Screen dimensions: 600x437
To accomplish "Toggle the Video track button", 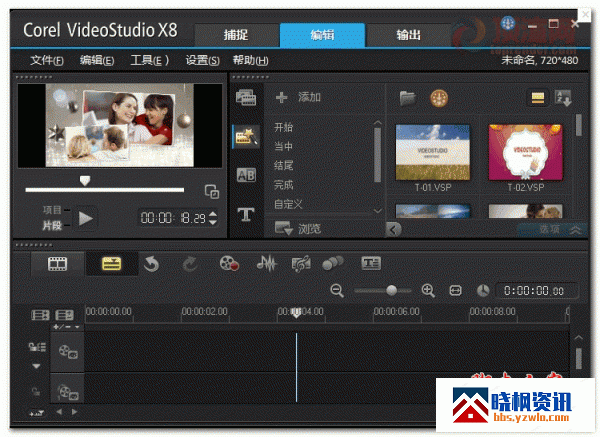I will pos(68,352).
